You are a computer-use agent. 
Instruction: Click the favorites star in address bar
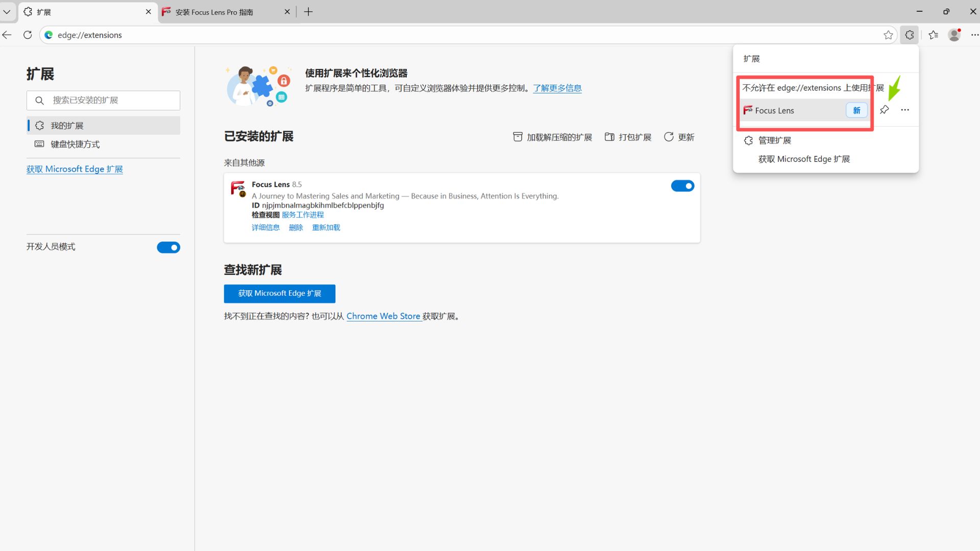(889, 35)
